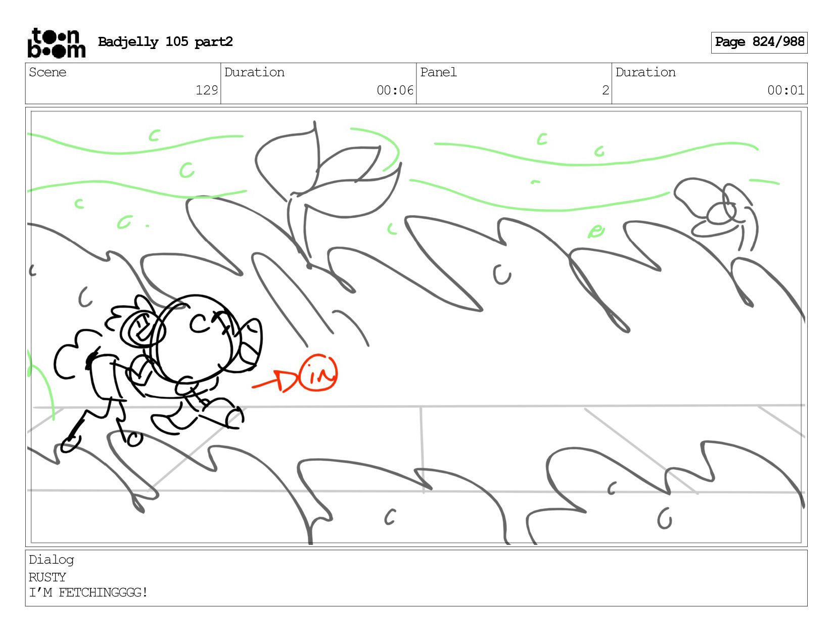Click the red IN circle marker
The width and height of the screenshot is (834, 644).
[318, 373]
